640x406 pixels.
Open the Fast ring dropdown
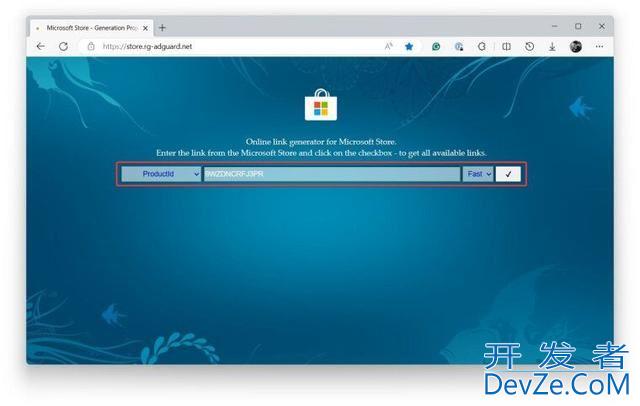point(478,174)
